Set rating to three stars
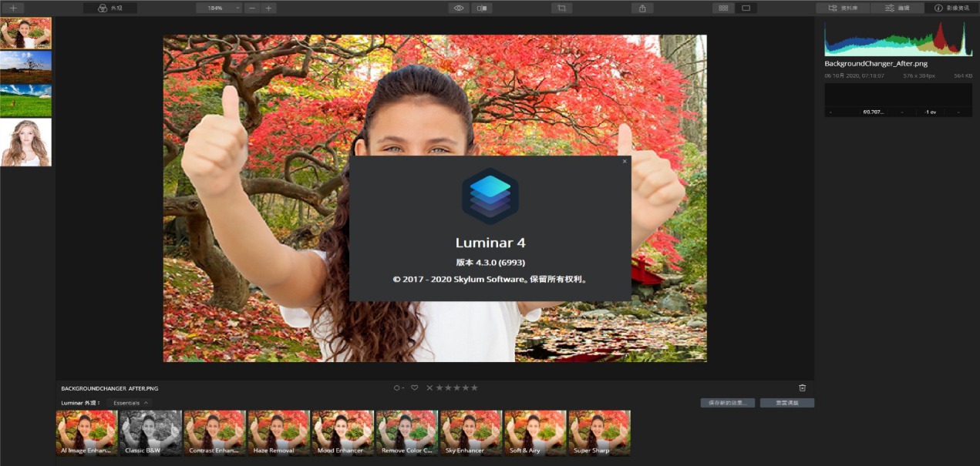 point(456,387)
